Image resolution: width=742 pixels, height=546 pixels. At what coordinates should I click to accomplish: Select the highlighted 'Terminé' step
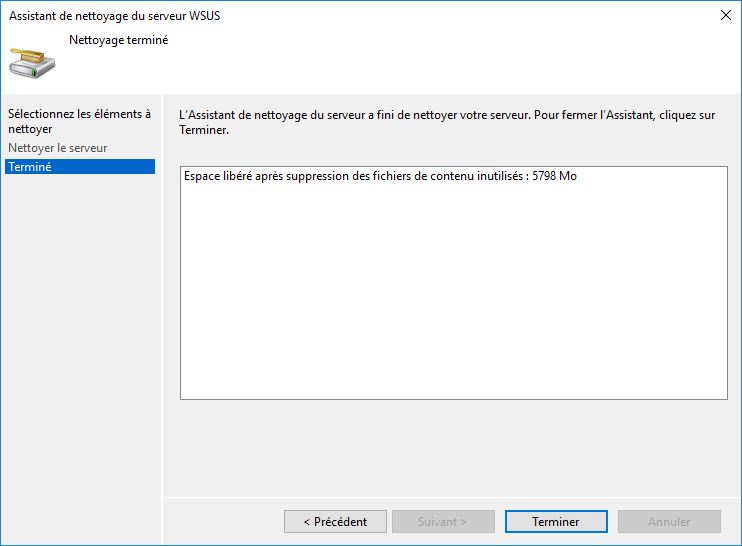[30, 167]
